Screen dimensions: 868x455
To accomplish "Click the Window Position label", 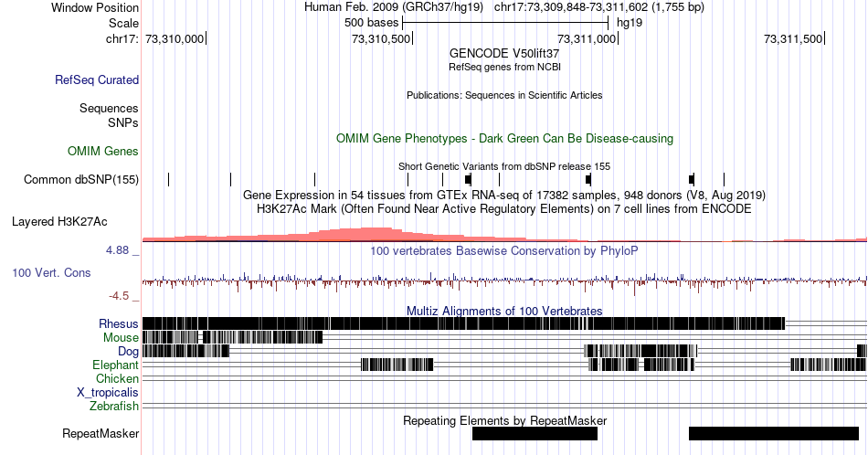I will [x=95, y=7].
